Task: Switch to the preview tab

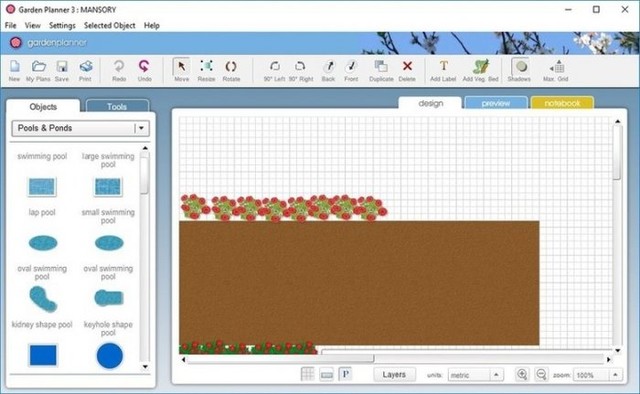Action: tap(496, 103)
